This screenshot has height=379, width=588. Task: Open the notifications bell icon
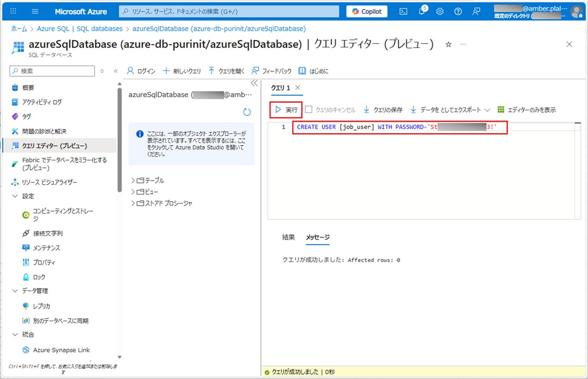tap(422, 11)
